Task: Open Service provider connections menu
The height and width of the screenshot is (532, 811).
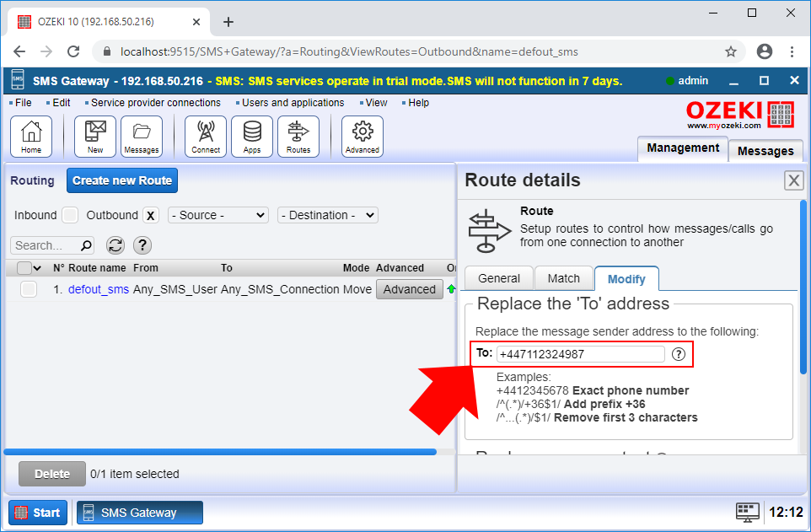Action: 156,103
